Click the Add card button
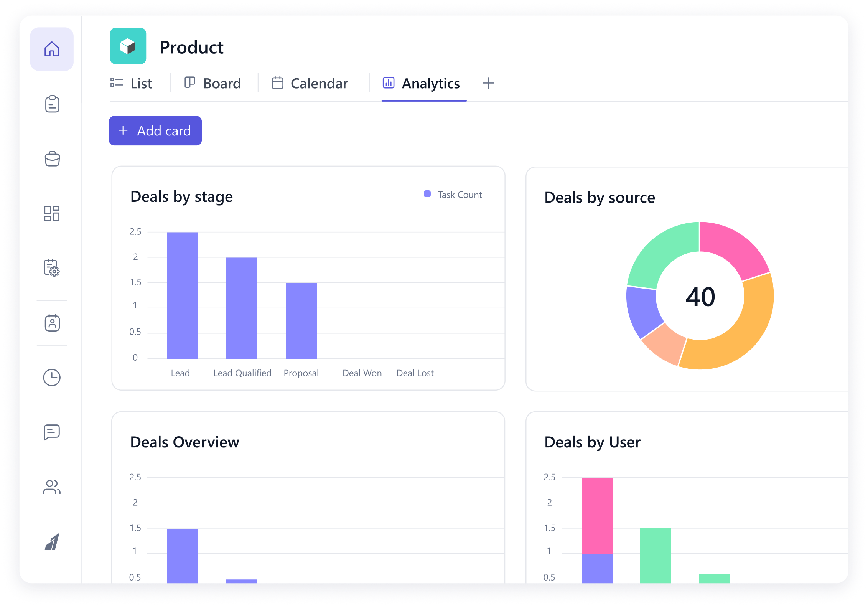 [155, 131]
